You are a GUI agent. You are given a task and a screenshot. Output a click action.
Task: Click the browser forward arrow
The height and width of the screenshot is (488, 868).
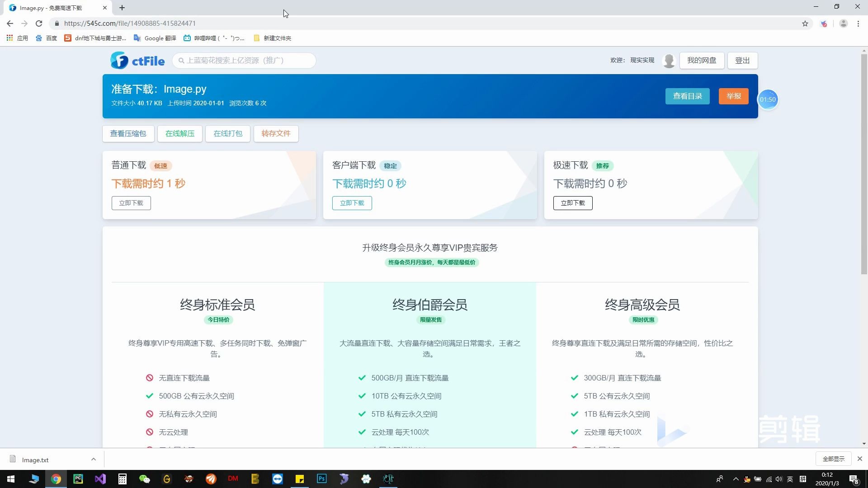point(24,23)
